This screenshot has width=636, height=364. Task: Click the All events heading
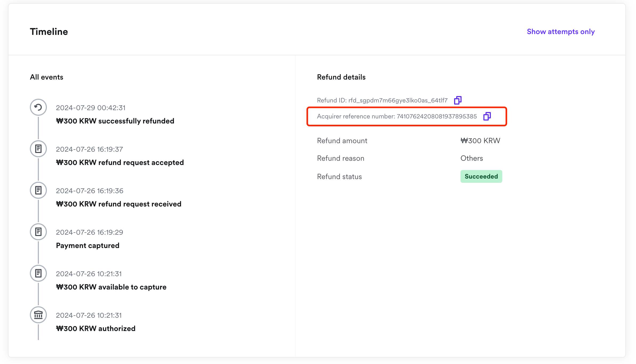(47, 77)
